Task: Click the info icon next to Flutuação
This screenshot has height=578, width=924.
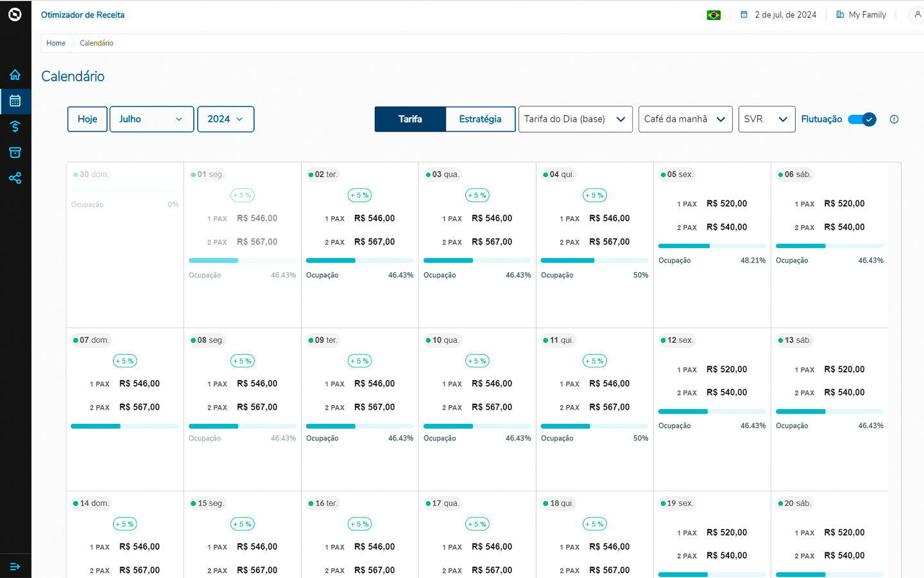Action: [894, 119]
